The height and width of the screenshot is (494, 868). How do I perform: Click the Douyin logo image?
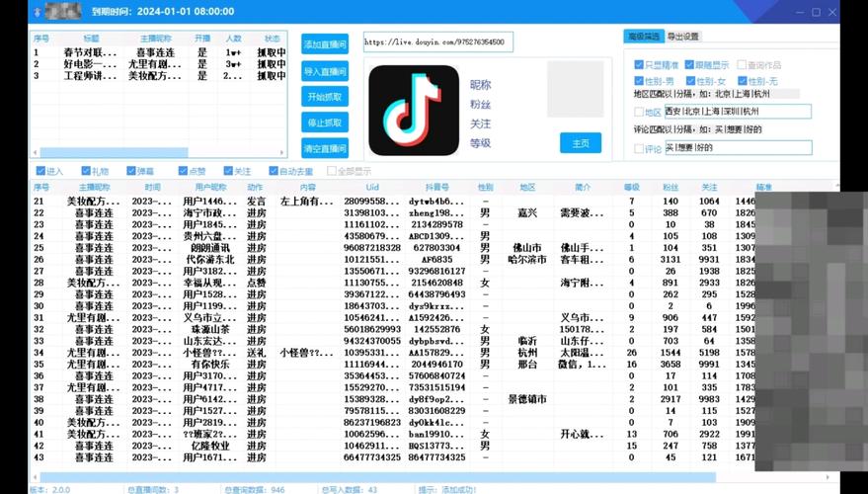point(414,111)
